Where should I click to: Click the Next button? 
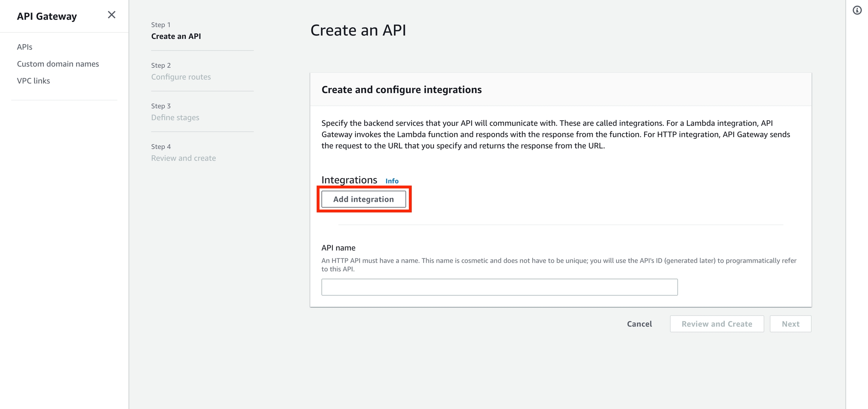pyautogui.click(x=790, y=324)
